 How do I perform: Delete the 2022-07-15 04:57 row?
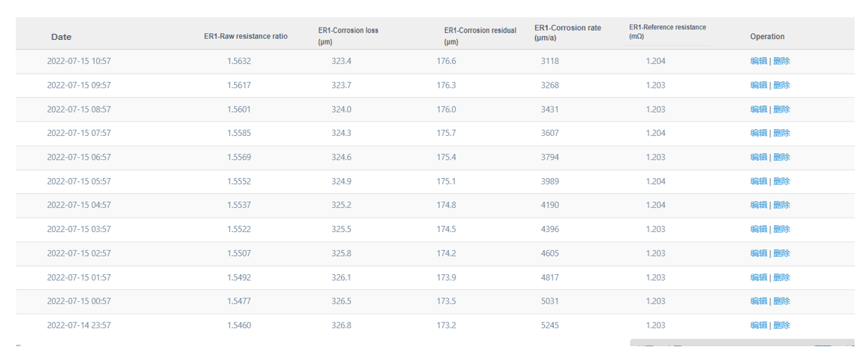(x=782, y=205)
